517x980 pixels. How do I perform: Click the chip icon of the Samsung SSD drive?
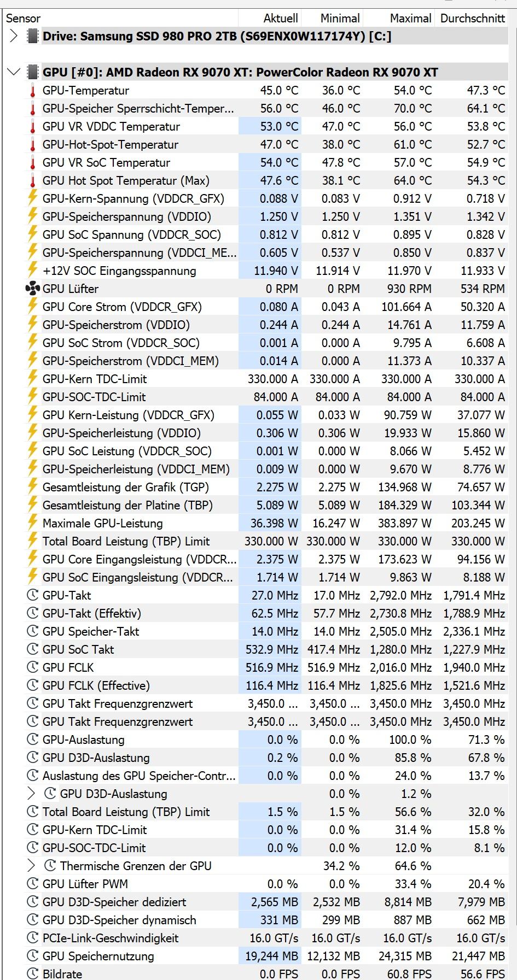pyautogui.click(x=33, y=37)
